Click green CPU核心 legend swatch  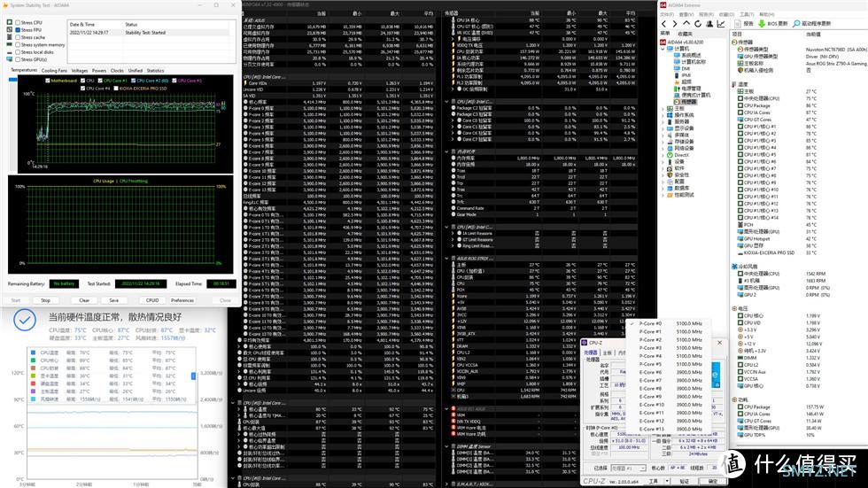coord(34,360)
